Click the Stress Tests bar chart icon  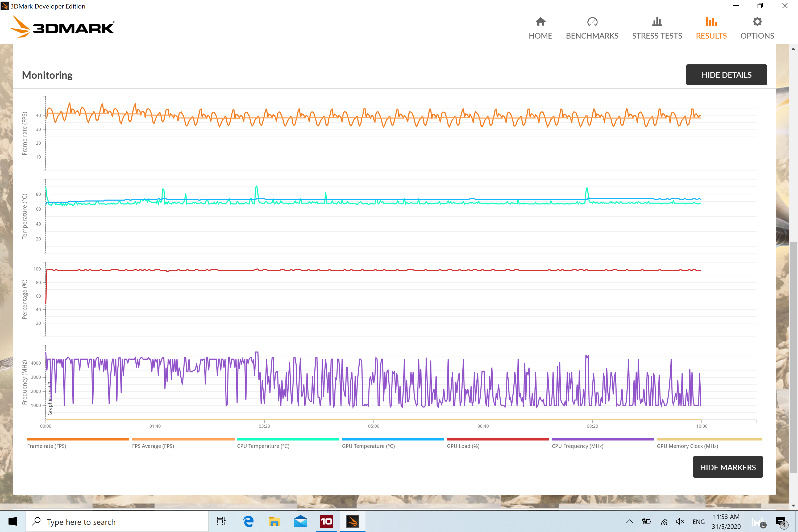pos(657,22)
